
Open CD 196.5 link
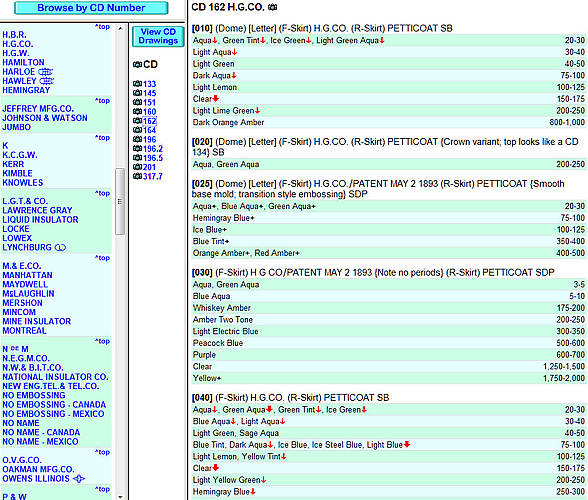click(153, 158)
